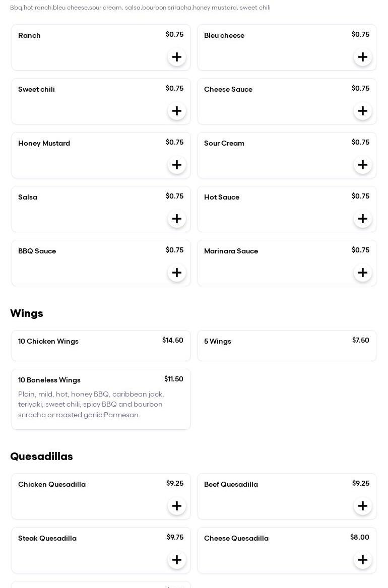388x588 pixels.
Task: Add Bleu cheese with plus icon
Action: tap(363, 57)
